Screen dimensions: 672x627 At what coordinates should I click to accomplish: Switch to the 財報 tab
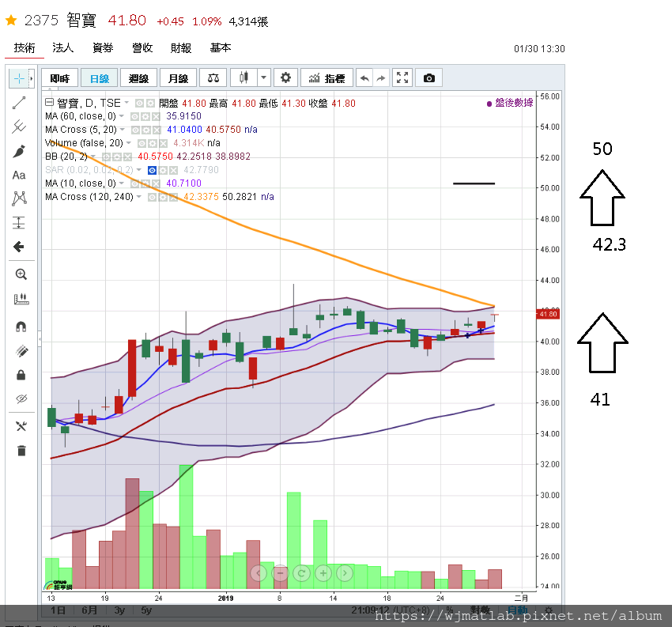point(181,48)
